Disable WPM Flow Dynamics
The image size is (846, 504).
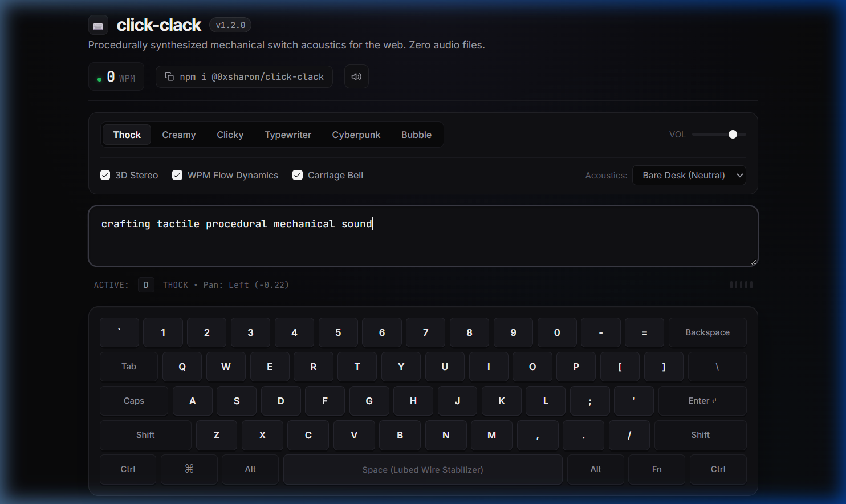point(177,175)
